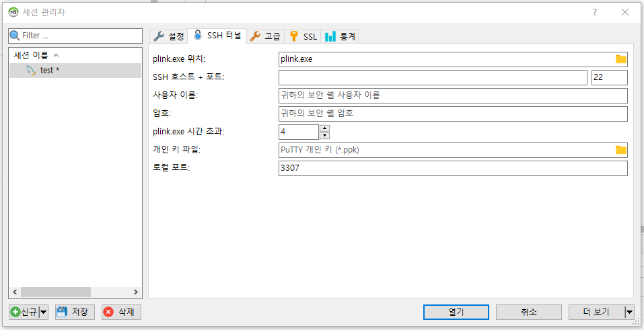
Task: Open the SSL tab
Action: point(303,36)
